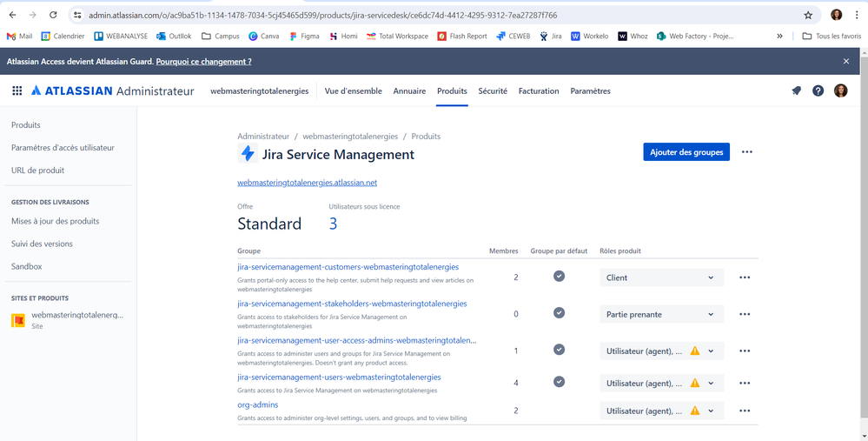Open Mises à jour des produits
This screenshot has height=441, width=868.
pos(56,221)
